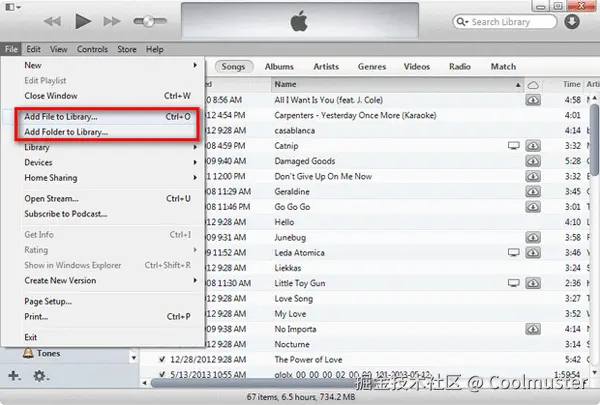This screenshot has width=600, height=405.
Task: Click the video monitor icon for Little Toy Gun
Action: [514, 283]
